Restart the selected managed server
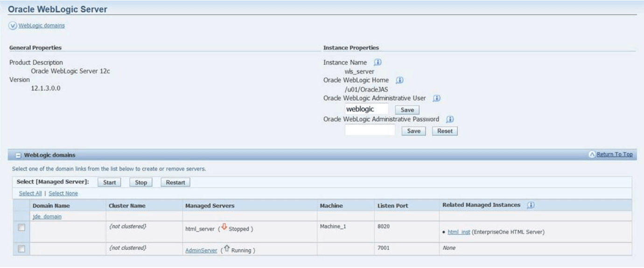 (x=175, y=183)
